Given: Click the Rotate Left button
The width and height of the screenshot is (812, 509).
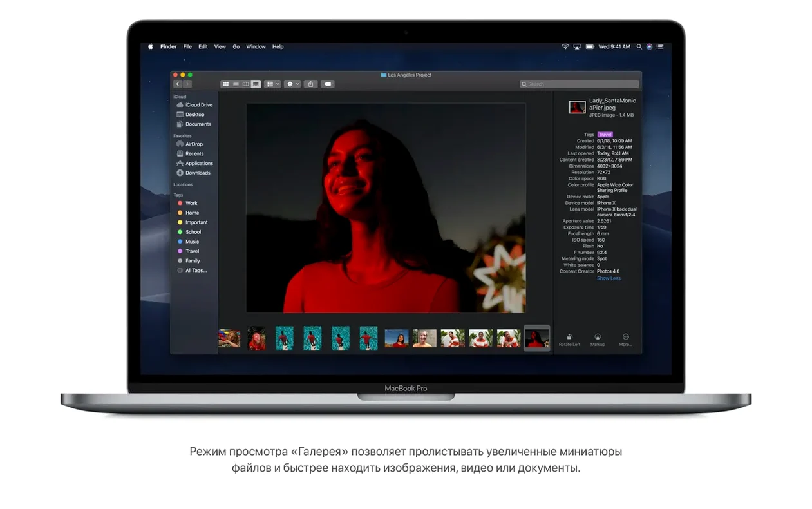Looking at the screenshot, I should (569, 340).
